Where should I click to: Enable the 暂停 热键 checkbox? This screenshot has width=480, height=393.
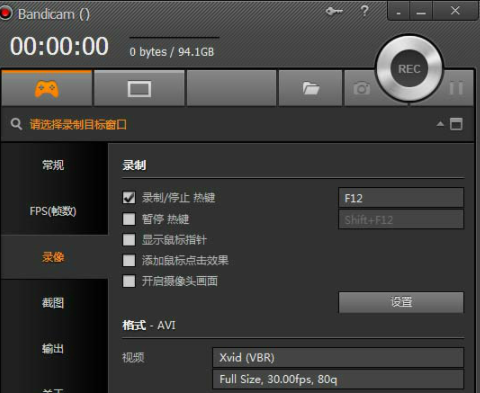tap(129, 219)
